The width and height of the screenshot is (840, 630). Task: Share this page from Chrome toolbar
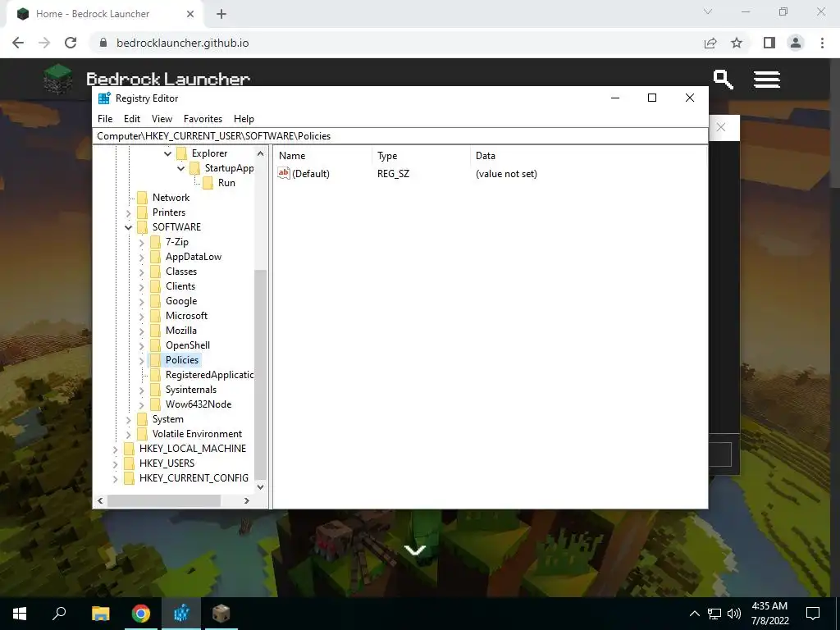tap(710, 43)
